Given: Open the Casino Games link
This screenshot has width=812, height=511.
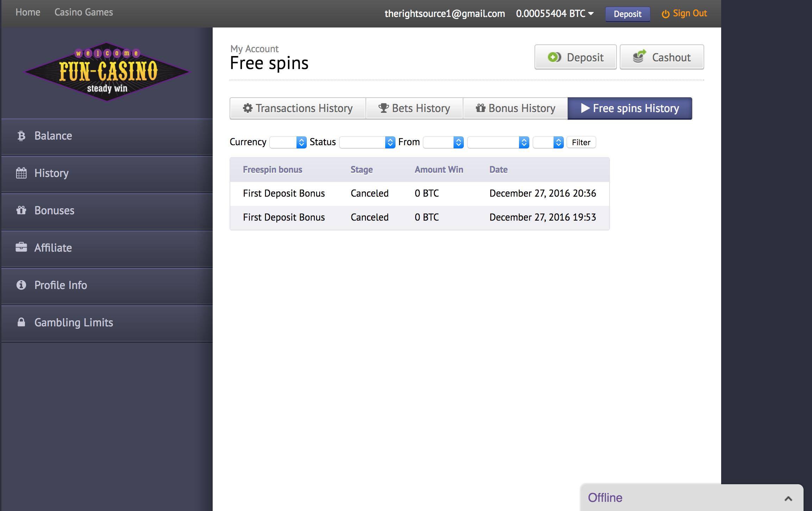Looking at the screenshot, I should 84,12.
